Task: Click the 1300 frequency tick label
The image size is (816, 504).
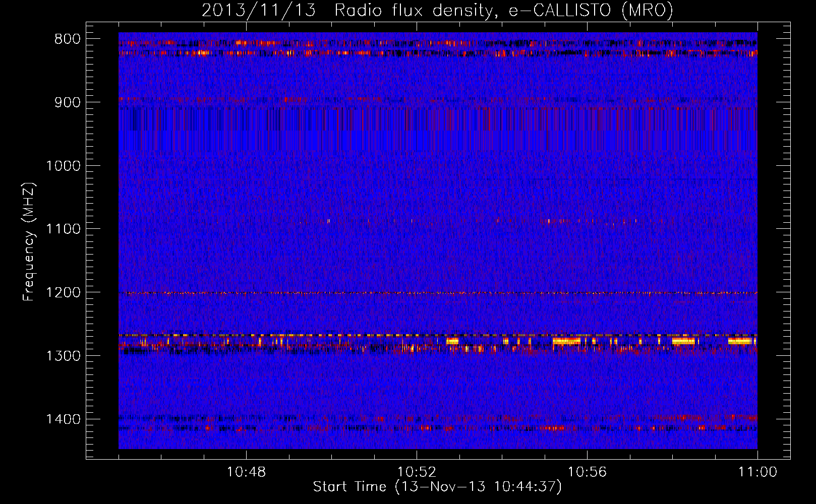Action: pos(63,356)
